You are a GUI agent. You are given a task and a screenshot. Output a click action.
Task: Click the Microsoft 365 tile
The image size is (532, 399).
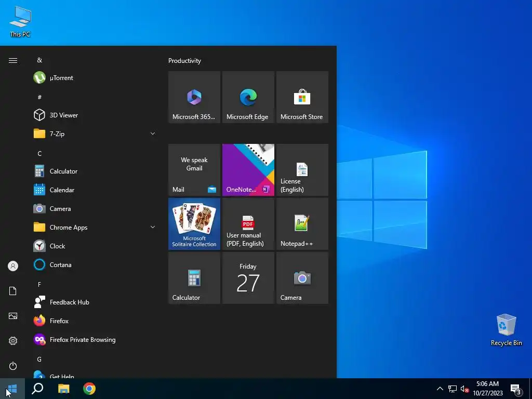194,97
